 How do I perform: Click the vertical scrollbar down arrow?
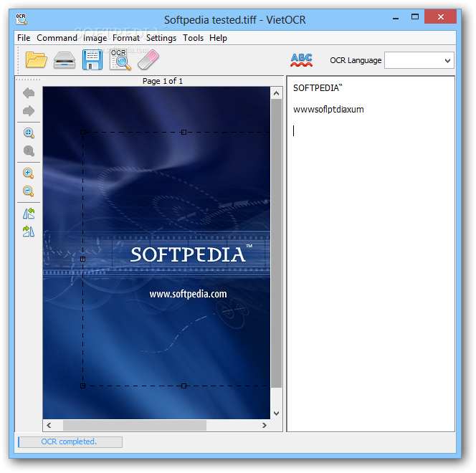tap(276, 414)
